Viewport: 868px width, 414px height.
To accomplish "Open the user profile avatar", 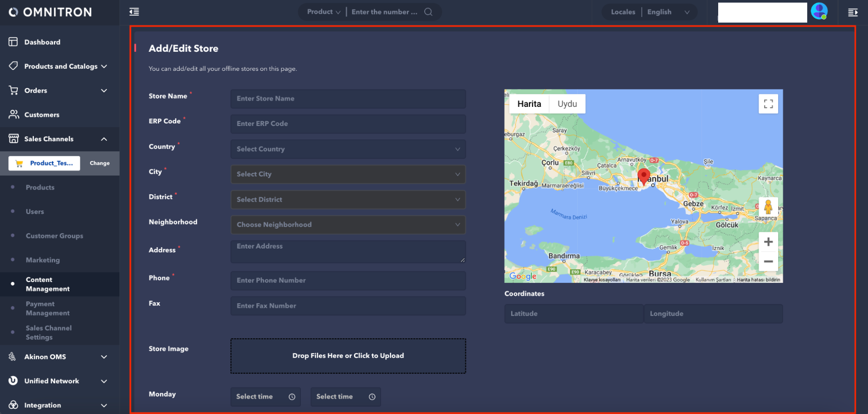I will pos(819,11).
